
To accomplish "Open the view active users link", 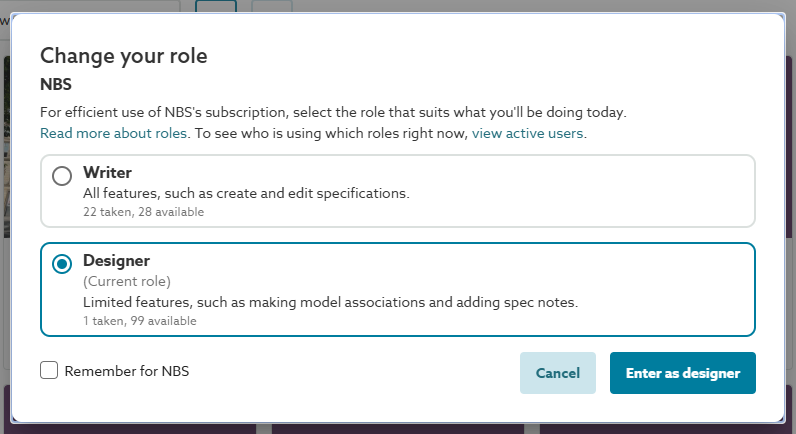I will 528,133.
